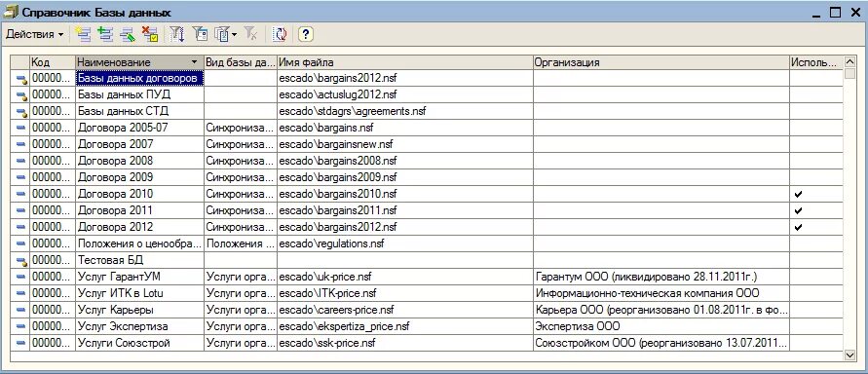The height and width of the screenshot is (374, 868).
Task: Click the Синхрониза... type cell for Договора 2008
Action: (241, 161)
